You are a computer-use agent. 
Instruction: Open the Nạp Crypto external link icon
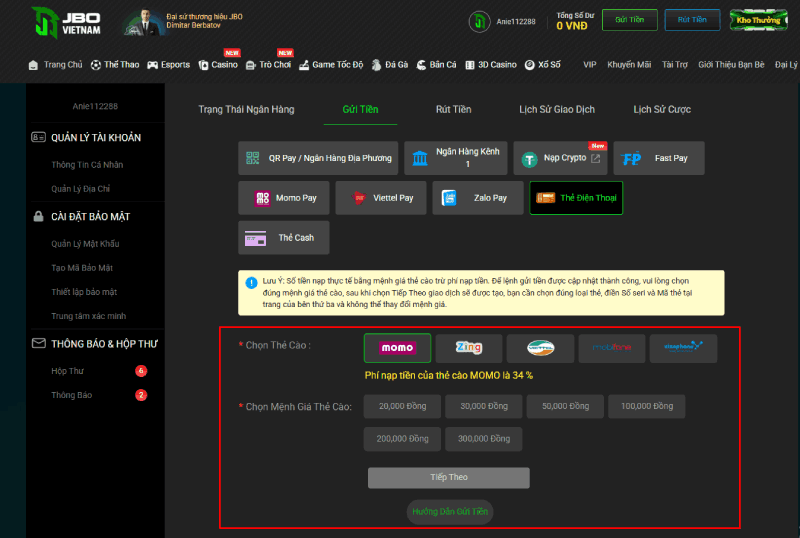[x=595, y=159]
